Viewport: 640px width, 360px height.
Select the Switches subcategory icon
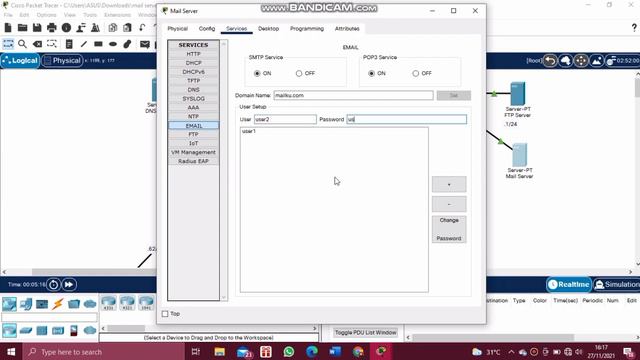click(26, 330)
